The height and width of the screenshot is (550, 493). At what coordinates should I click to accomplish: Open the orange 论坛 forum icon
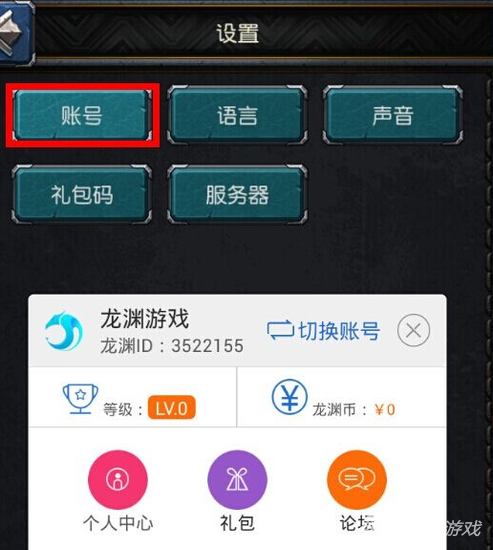(x=357, y=479)
